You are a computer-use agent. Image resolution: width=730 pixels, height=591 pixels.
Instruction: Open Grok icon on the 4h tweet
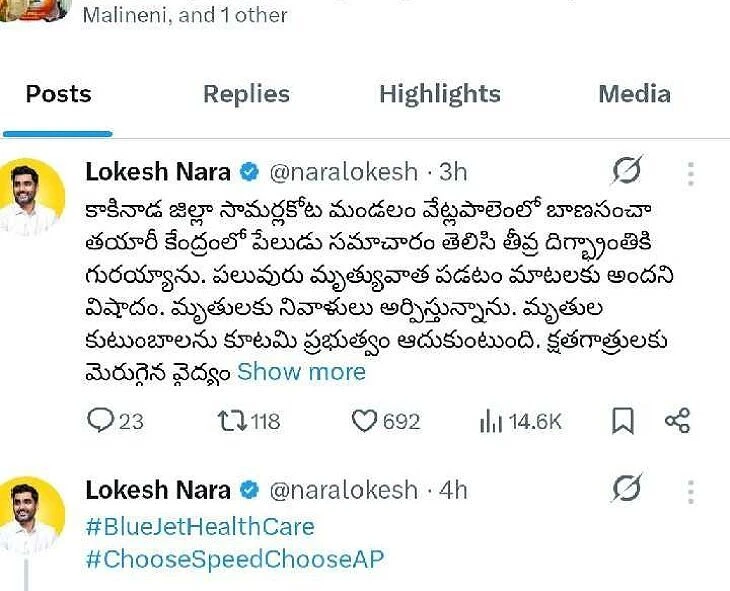(x=625, y=490)
